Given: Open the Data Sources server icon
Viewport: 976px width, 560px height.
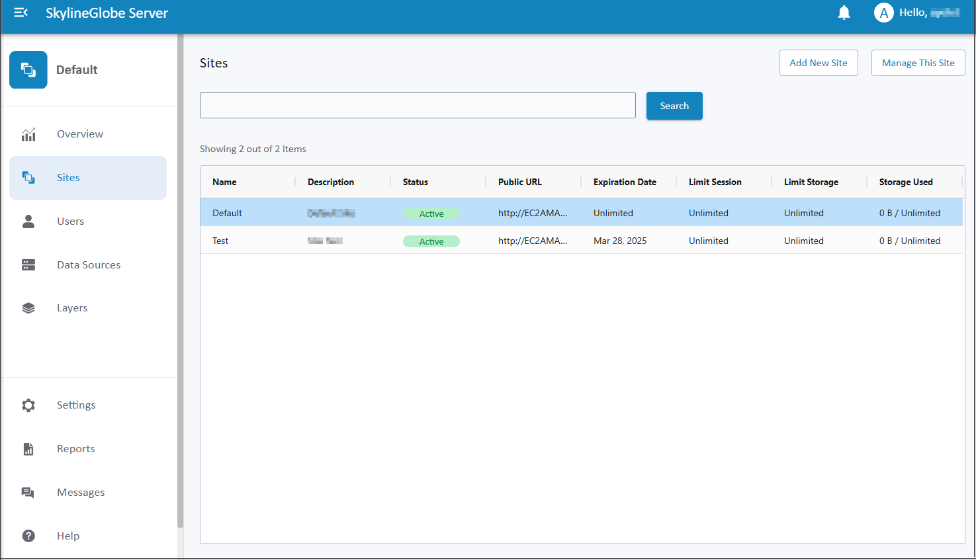Looking at the screenshot, I should pyautogui.click(x=28, y=265).
